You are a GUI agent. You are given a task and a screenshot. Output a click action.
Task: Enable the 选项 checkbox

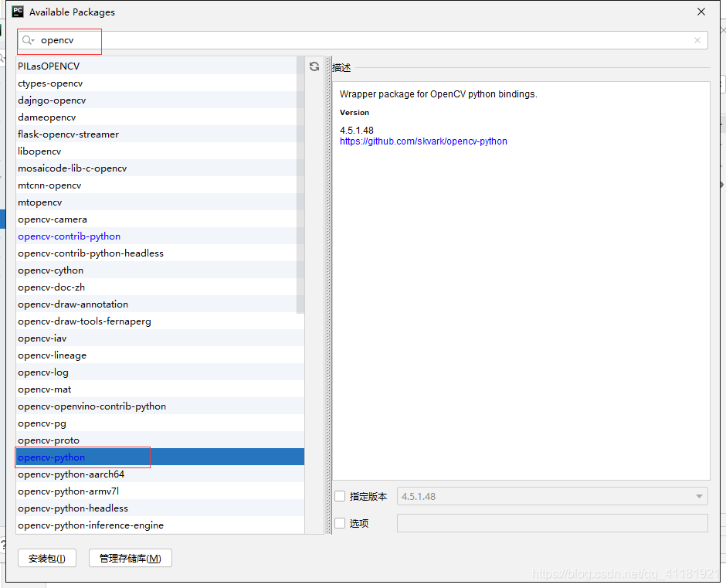point(340,523)
